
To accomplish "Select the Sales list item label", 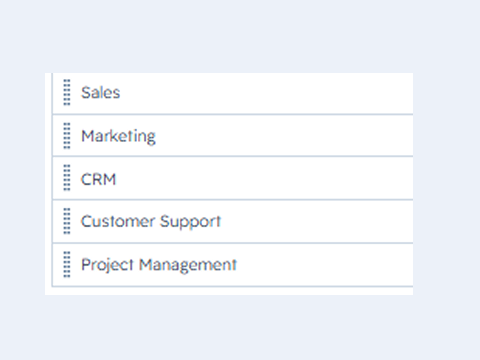I will pyautogui.click(x=101, y=93).
